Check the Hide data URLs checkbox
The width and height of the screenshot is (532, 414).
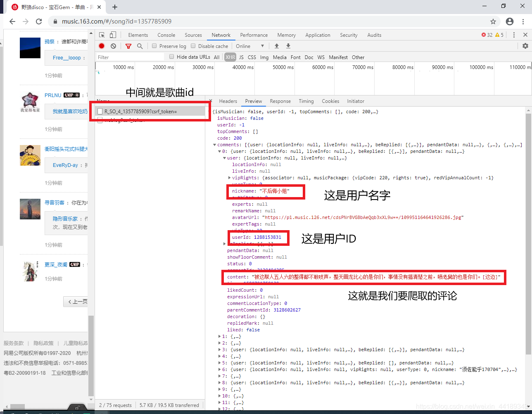(172, 57)
